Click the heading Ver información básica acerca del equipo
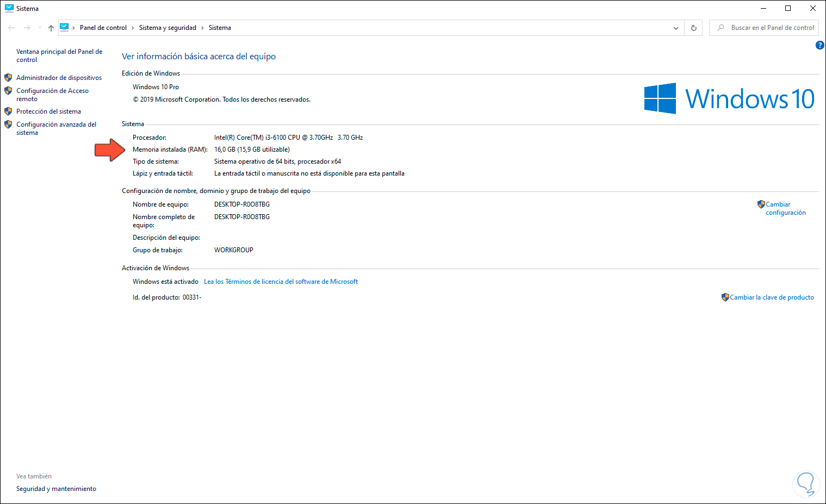 [198, 57]
